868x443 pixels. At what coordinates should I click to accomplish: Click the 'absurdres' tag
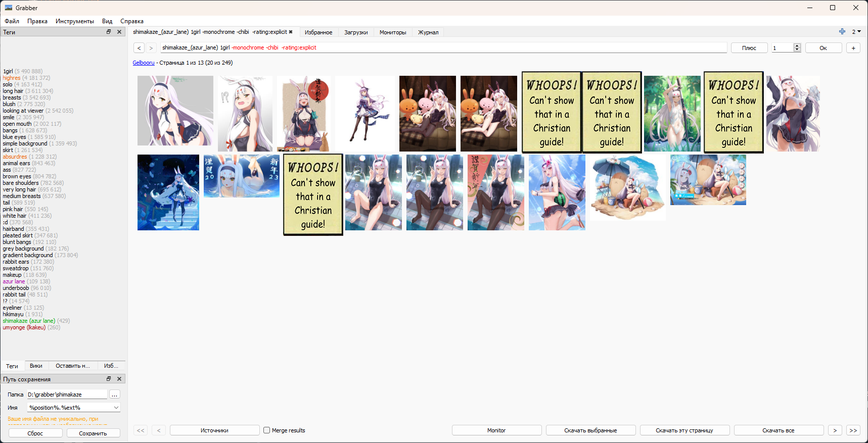point(15,157)
